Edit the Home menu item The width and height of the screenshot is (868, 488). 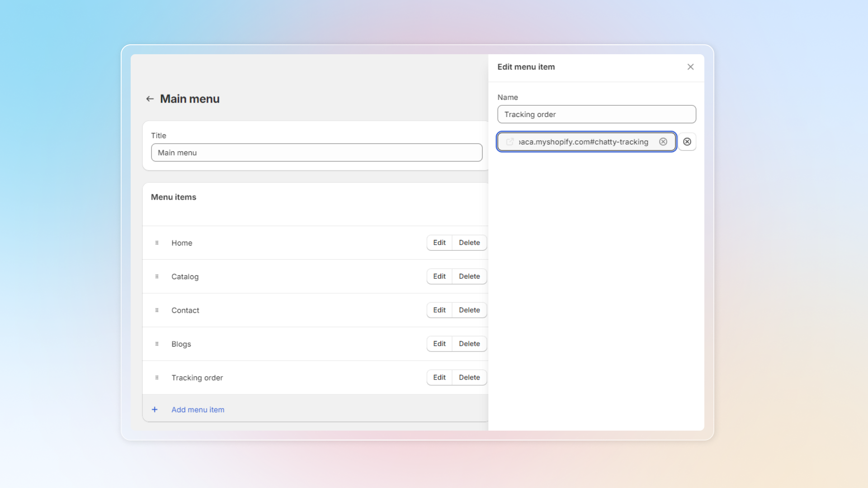pos(439,243)
